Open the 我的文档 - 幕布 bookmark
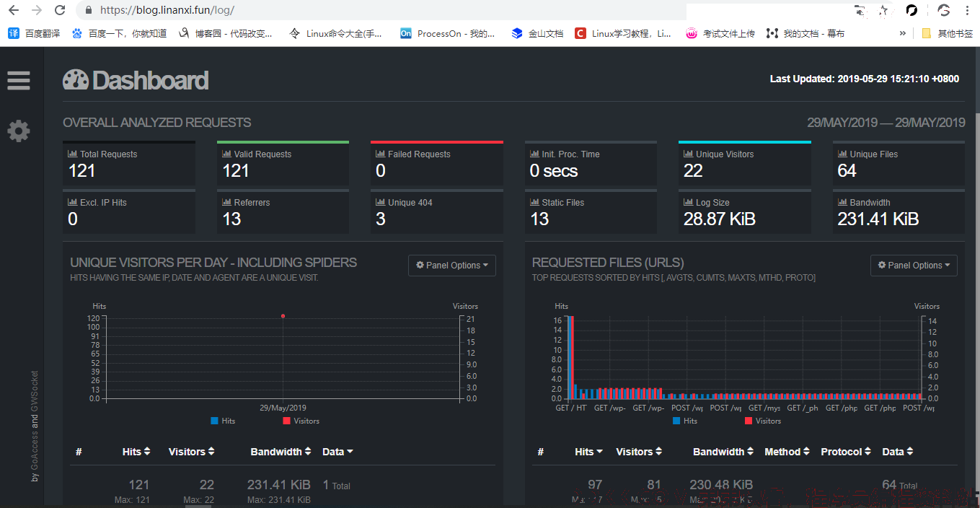Screen dimensions: 980x508 pyautogui.click(x=805, y=33)
